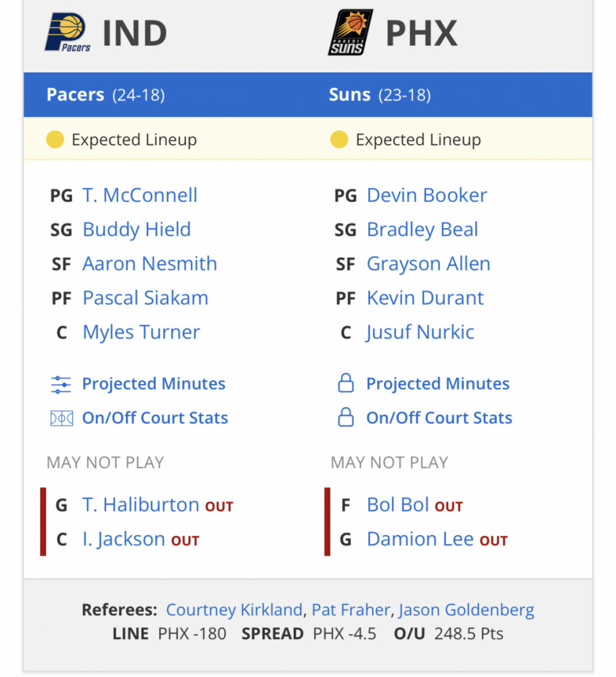Click injured T. Haliburton name
This screenshot has height=677, width=616.
[141, 505]
